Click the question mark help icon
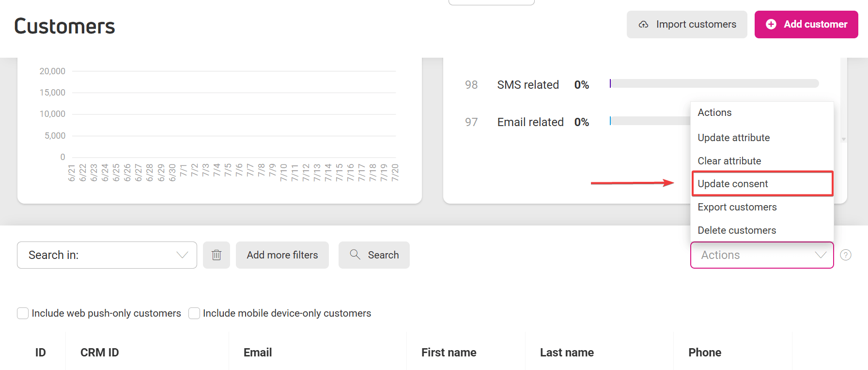The width and height of the screenshot is (868, 370). (x=846, y=255)
